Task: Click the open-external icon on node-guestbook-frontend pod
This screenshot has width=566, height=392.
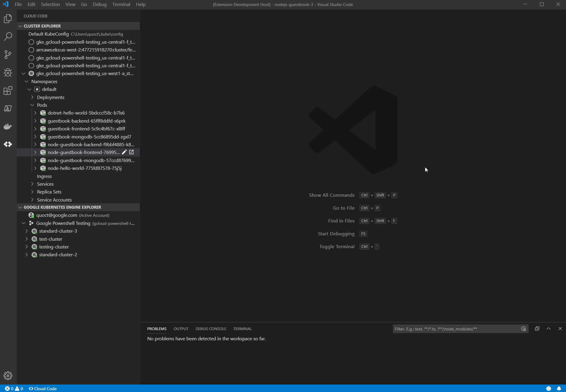Action: [132, 152]
